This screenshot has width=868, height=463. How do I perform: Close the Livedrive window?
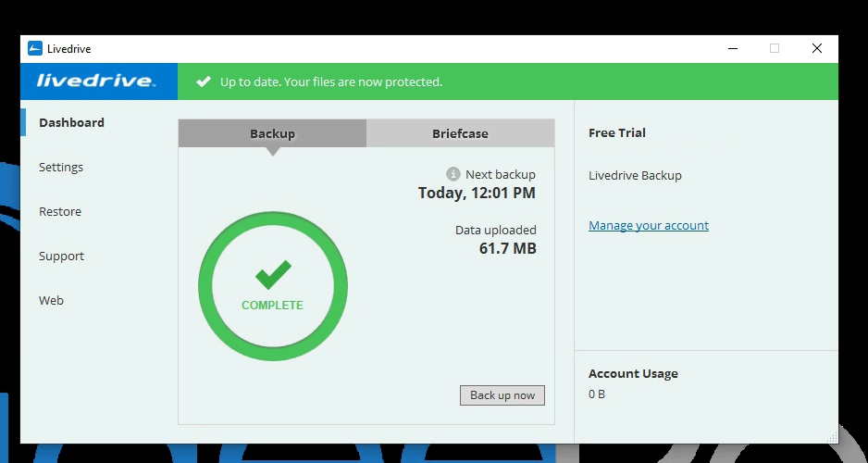coord(817,49)
